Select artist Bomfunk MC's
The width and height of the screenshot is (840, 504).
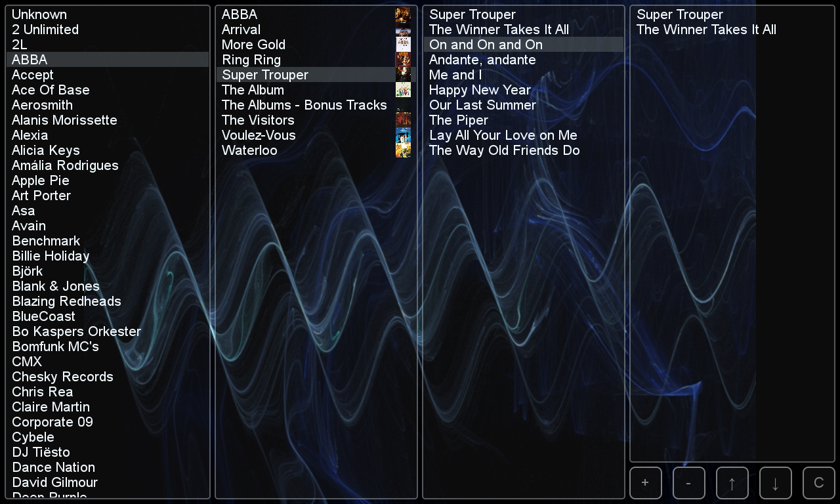pyautogui.click(x=108, y=346)
